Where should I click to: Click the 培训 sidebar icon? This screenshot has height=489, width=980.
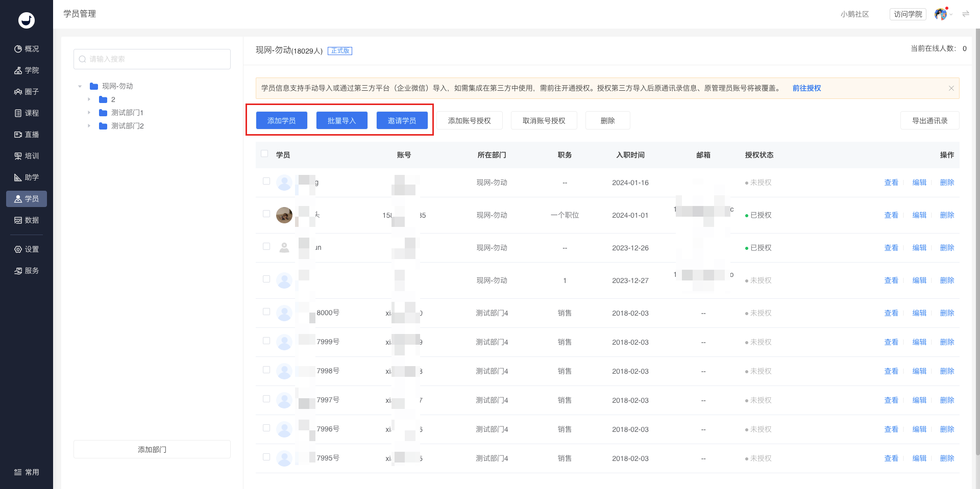click(x=18, y=156)
